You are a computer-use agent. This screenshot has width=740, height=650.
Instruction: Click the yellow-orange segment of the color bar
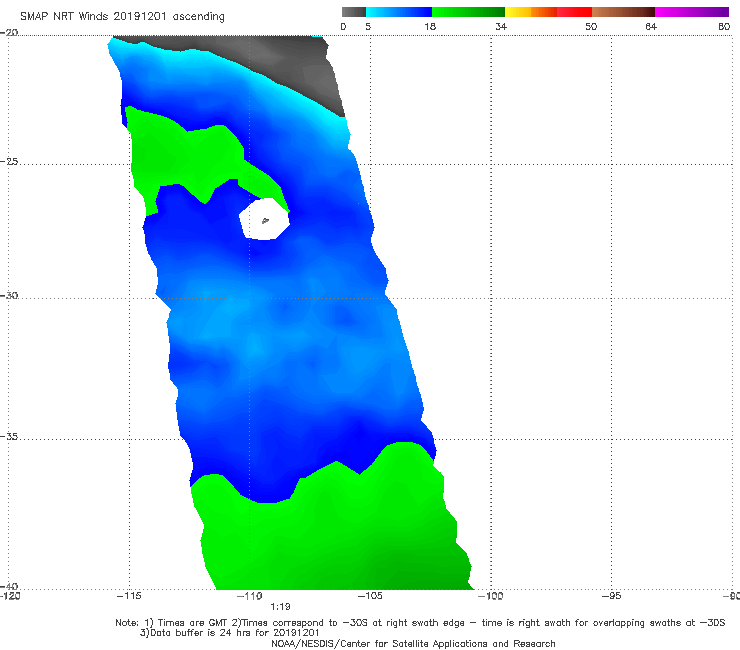pos(531,12)
